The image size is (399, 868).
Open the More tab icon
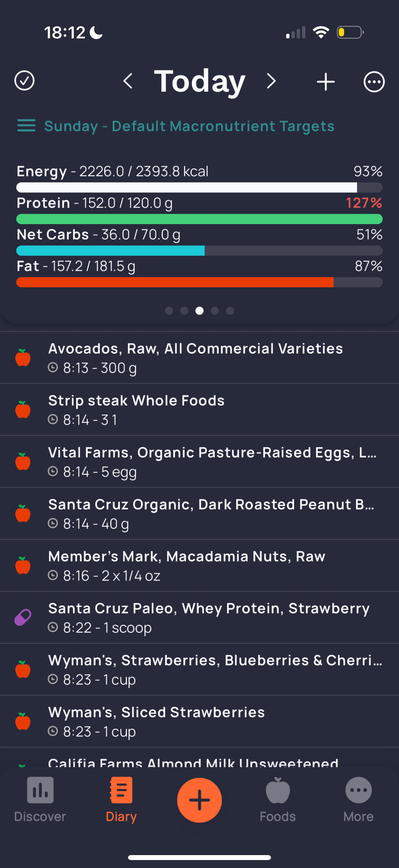point(359,790)
